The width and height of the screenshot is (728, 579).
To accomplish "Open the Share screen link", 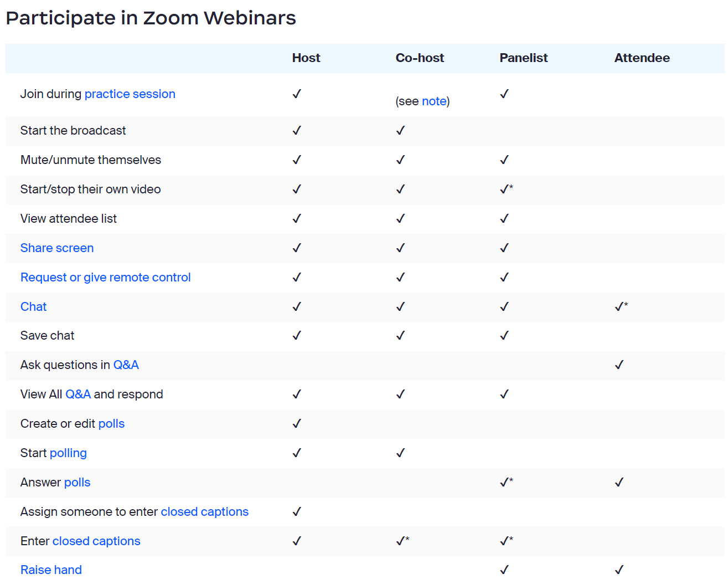I will [x=57, y=248].
